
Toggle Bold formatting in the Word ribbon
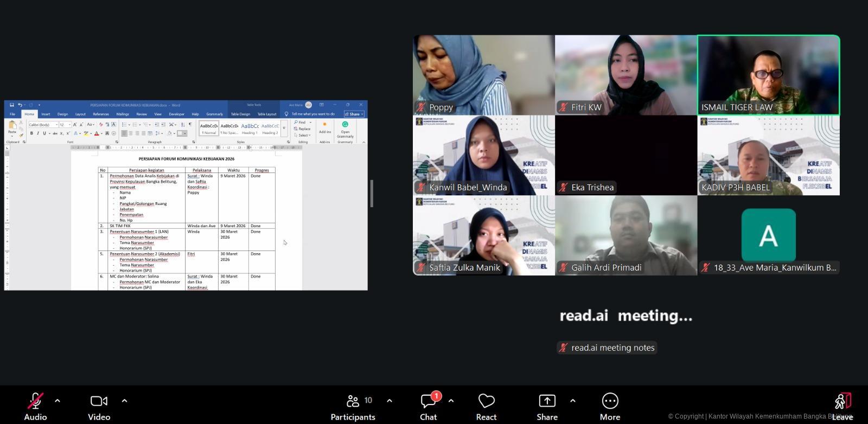click(31, 133)
